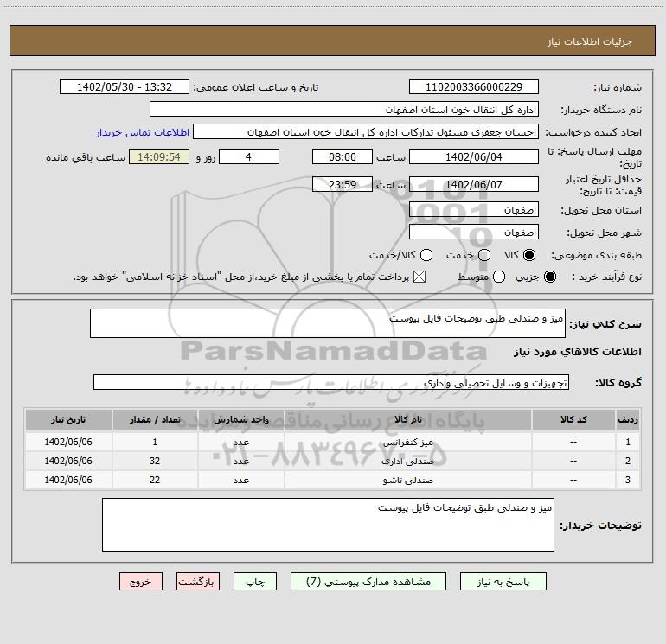The height and width of the screenshot is (644, 666).
Task: Click the گروه کالا field
Action: pos(331,382)
